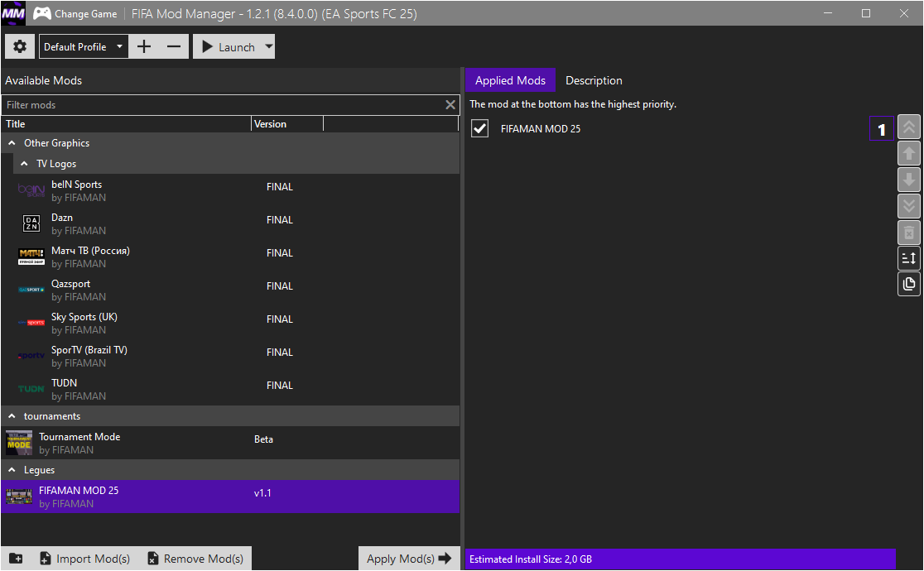Image resolution: width=924 pixels, height=571 pixels.
Task: Switch to the Applied Mods tab
Action: pos(510,81)
